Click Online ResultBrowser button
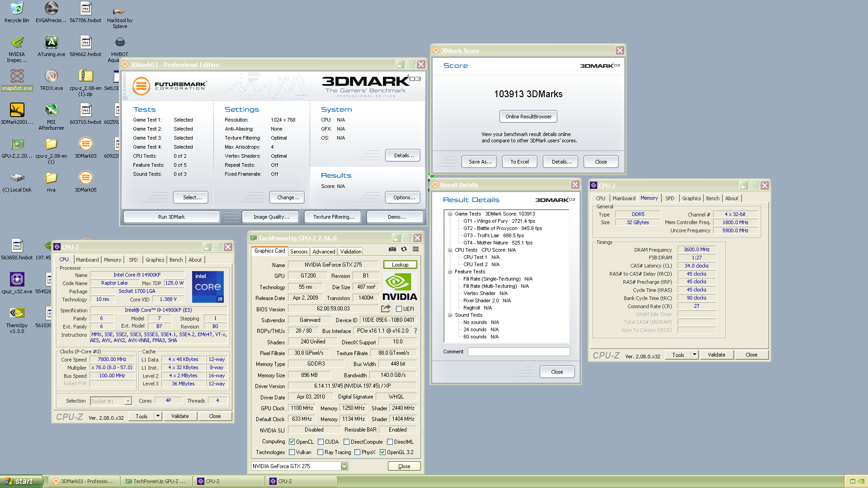Viewport: 868px width, 488px height. (528, 117)
